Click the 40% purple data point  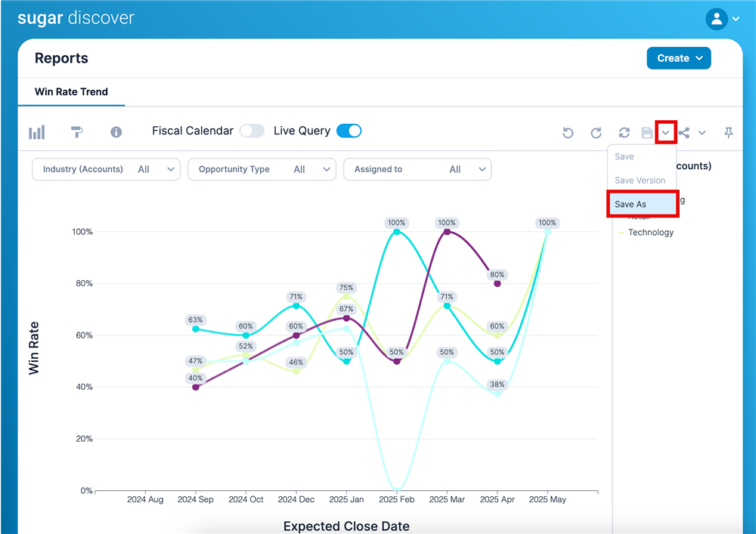196,387
